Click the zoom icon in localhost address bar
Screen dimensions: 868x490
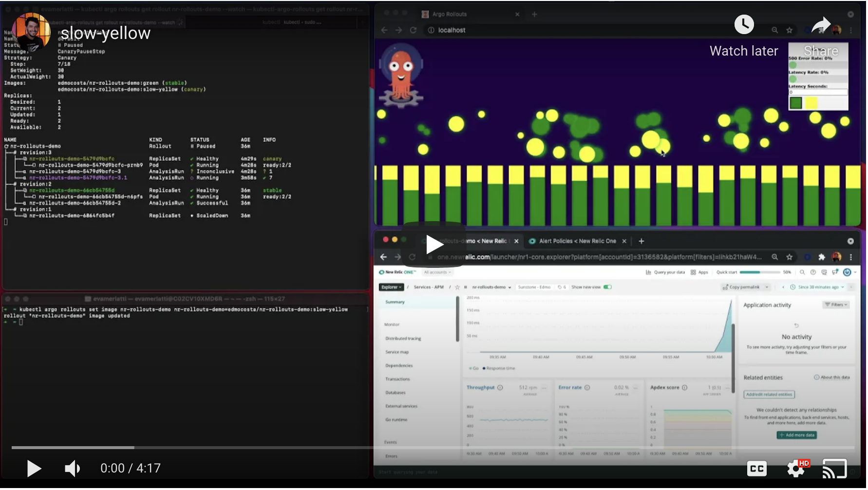[x=774, y=30]
